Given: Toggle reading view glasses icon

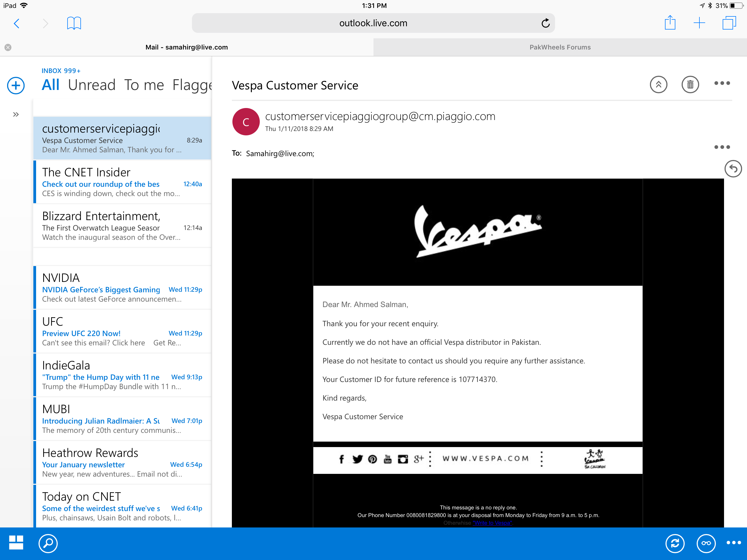Looking at the screenshot, I should pos(706,543).
